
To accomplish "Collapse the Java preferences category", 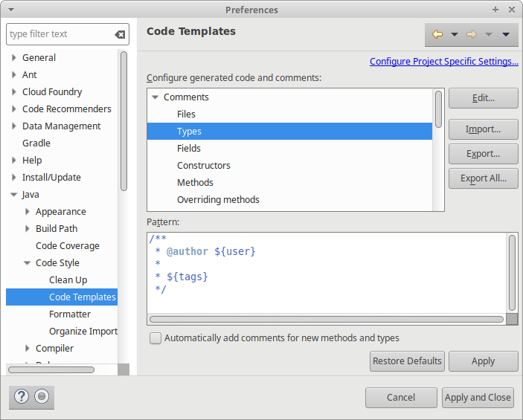I will pos(14,195).
